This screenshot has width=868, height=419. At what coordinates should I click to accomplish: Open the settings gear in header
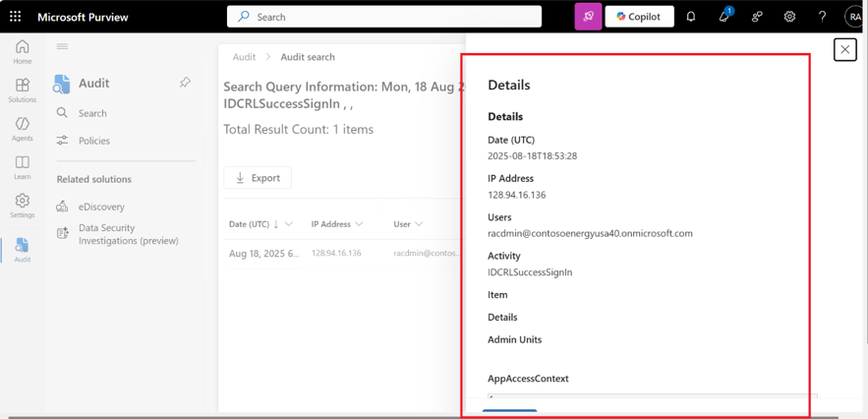pyautogui.click(x=789, y=17)
